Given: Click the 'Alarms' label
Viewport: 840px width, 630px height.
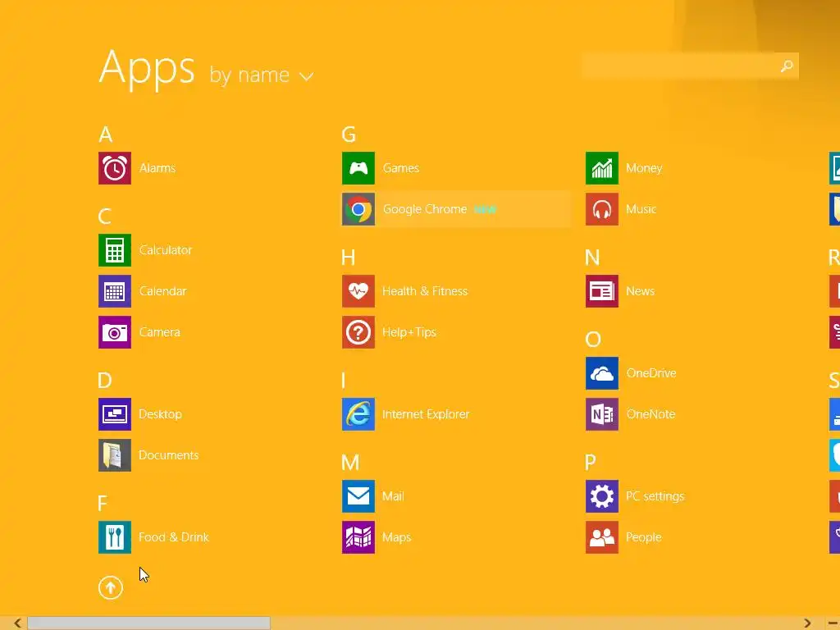Looking at the screenshot, I should click(157, 168).
